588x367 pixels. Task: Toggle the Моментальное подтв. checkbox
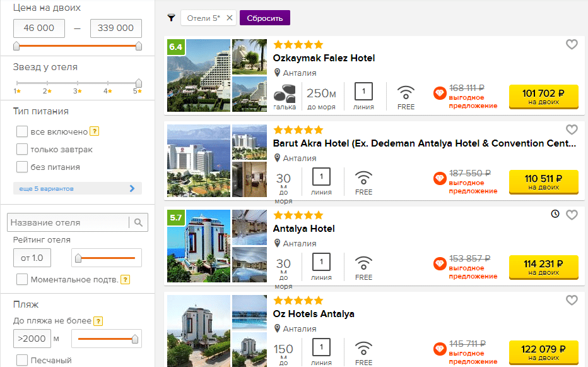[x=22, y=279]
